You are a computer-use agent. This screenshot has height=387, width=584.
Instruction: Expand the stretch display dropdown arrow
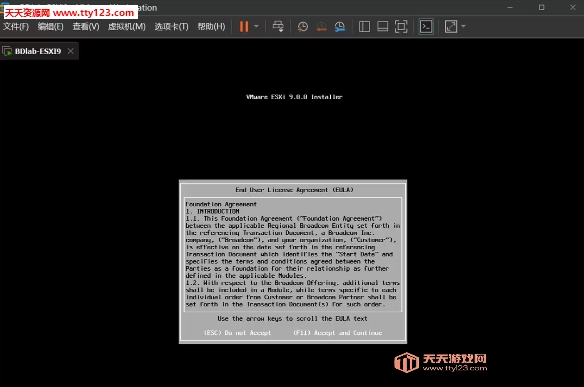pyautogui.click(x=463, y=26)
